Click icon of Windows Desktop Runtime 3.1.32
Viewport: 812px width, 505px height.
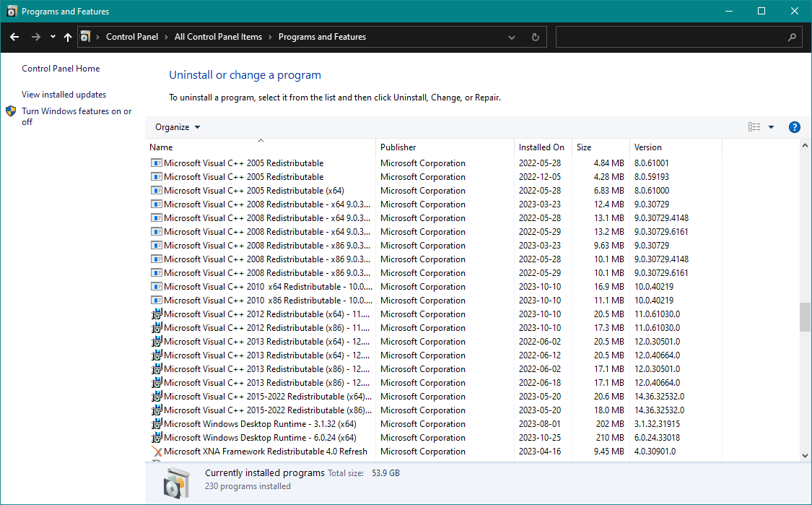pyautogui.click(x=157, y=423)
